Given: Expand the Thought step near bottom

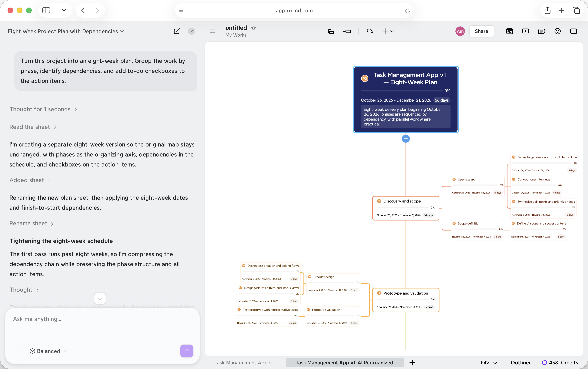Looking at the screenshot, I should (x=24, y=290).
